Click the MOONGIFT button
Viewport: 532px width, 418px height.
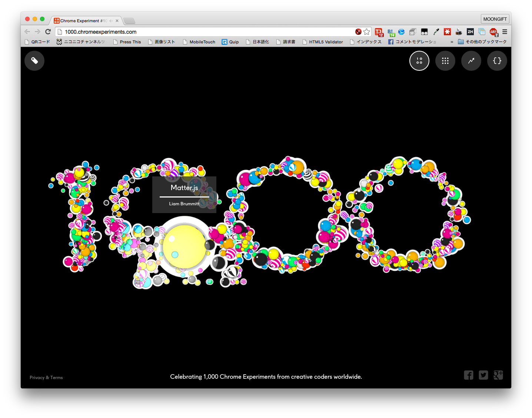pos(495,19)
